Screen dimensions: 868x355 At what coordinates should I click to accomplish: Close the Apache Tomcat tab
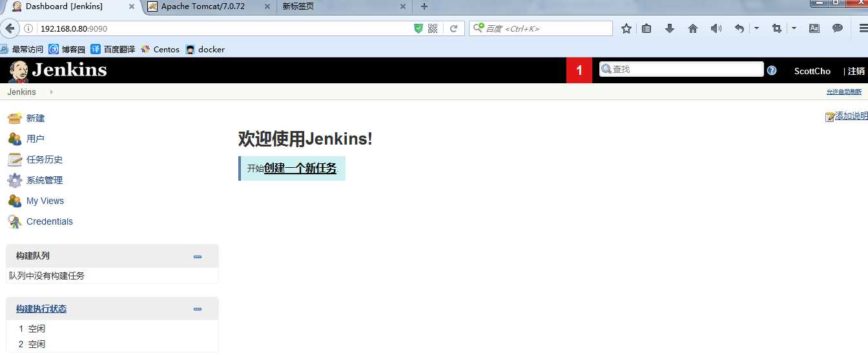pos(267,6)
